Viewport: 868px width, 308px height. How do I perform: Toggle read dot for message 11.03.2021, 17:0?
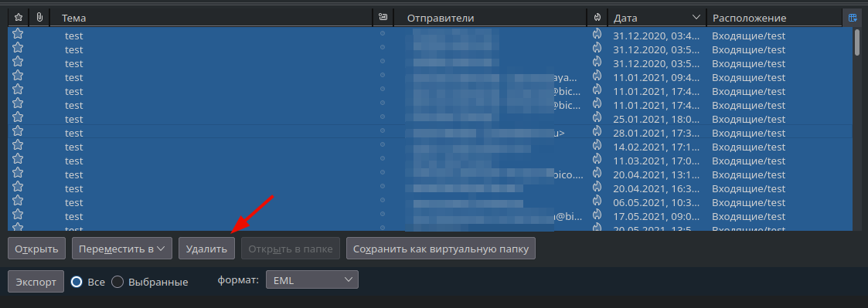pos(383,158)
